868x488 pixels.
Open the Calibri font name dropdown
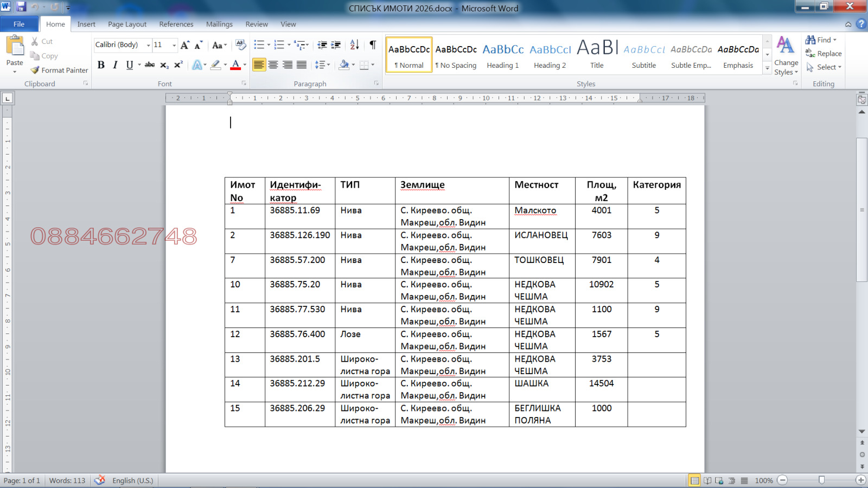(148, 45)
